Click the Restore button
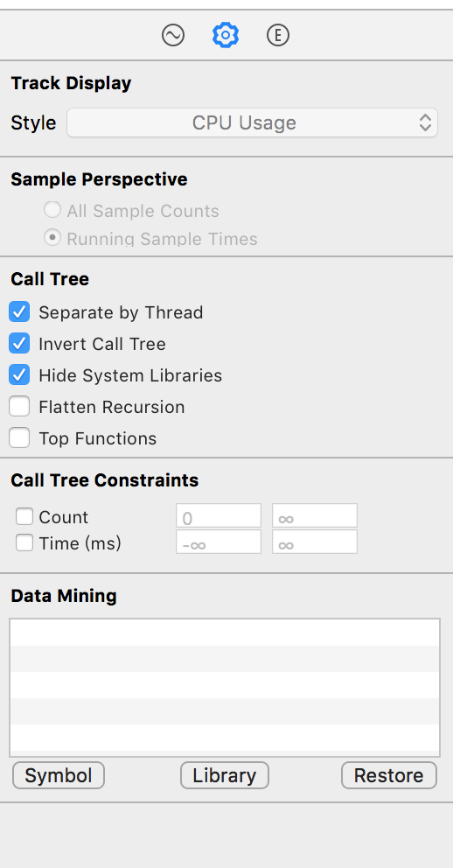The image size is (453, 868). pos(389,775)
